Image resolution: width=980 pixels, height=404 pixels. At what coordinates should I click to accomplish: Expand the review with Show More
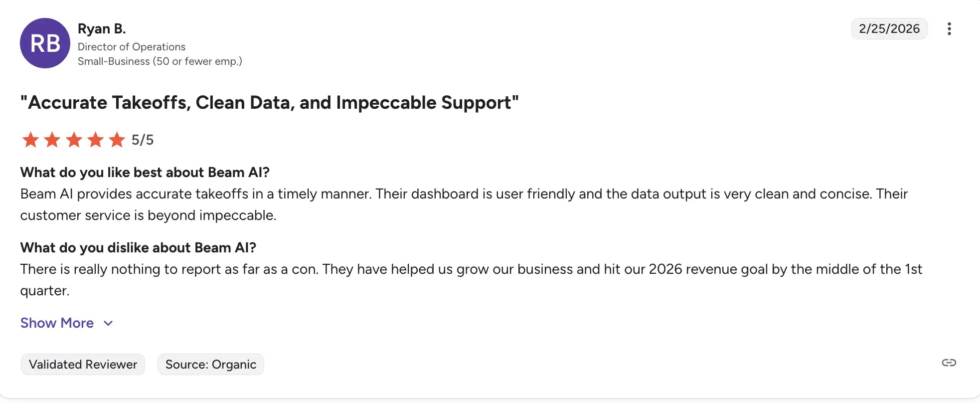coord(57,323)
